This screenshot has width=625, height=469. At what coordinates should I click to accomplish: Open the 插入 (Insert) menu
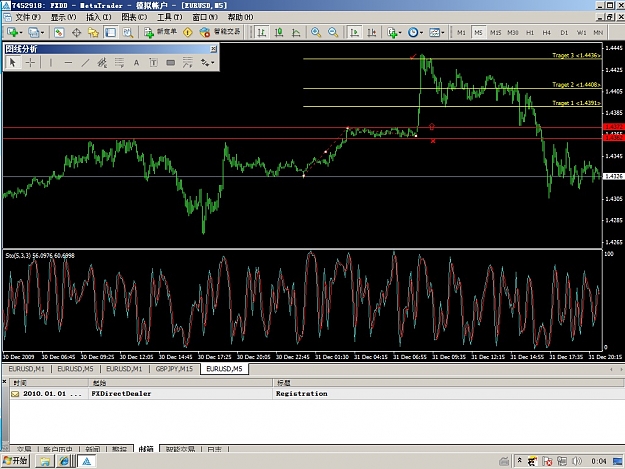click(98, 17)
